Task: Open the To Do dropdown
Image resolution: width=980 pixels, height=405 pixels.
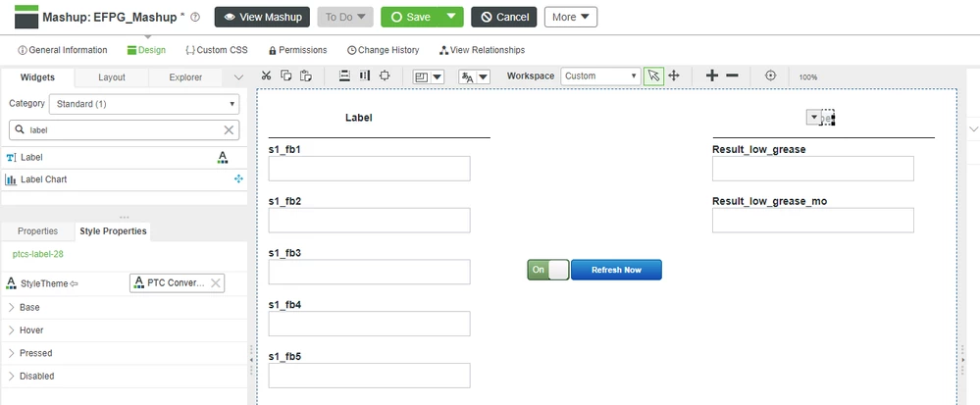Action: [345, 17]
